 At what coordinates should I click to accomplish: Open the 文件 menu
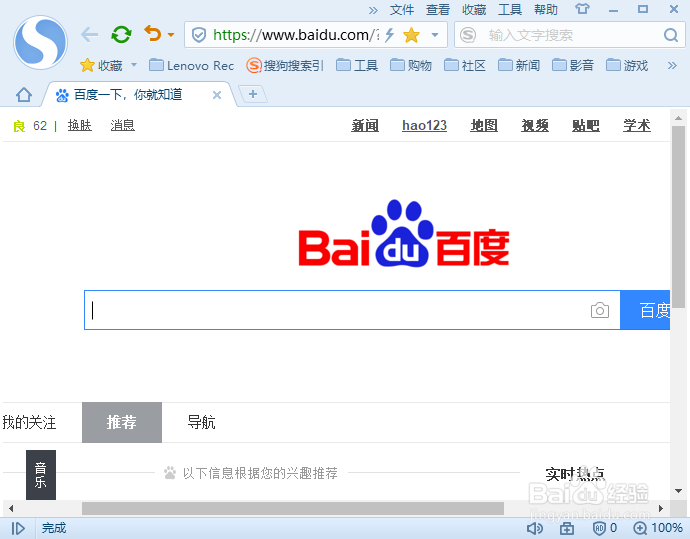pyautogui.click(x=401, y=10)
